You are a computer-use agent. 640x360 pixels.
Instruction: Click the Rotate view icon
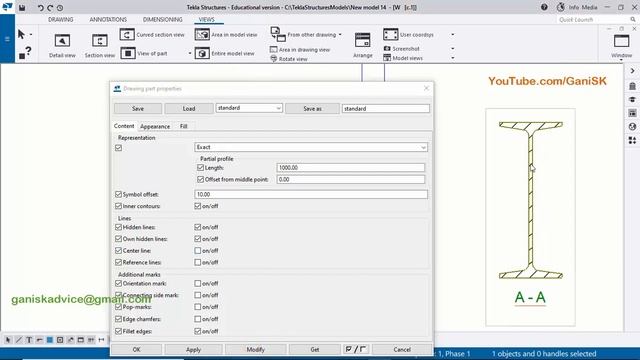pos(273,59)
